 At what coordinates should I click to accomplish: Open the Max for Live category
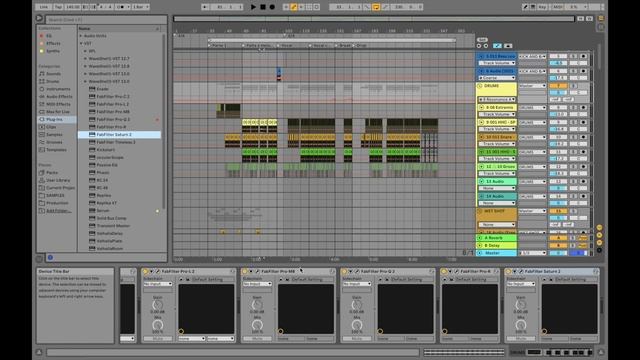coord(58,112)
